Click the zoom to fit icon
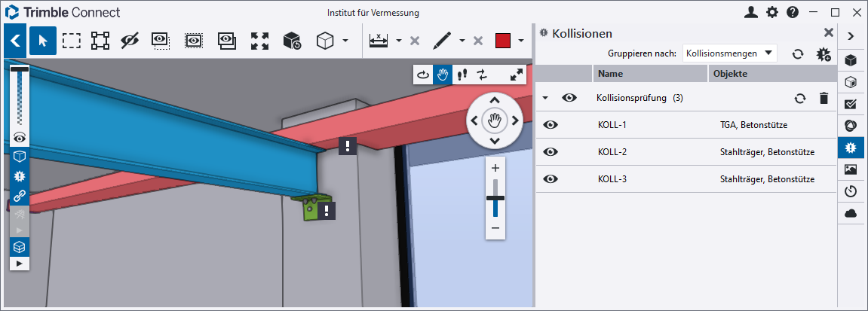The height and width of the screenshot is (311, 868). click(259, 41)
